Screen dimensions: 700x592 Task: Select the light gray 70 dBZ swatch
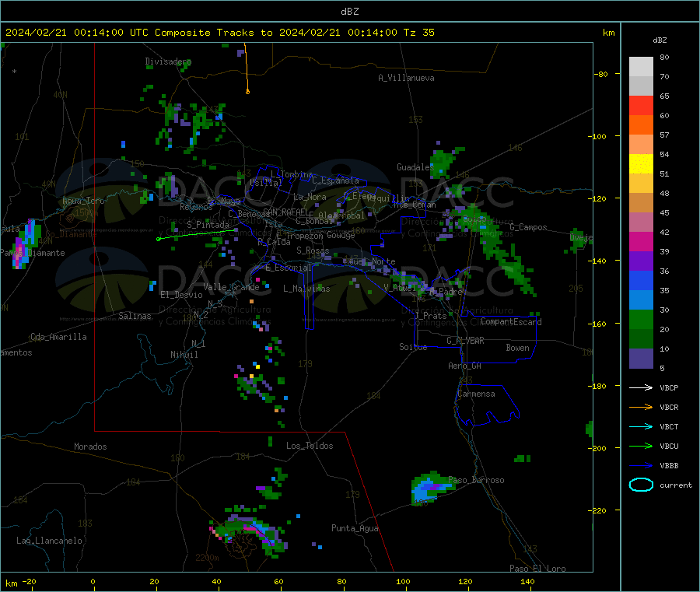coord(641,67)
